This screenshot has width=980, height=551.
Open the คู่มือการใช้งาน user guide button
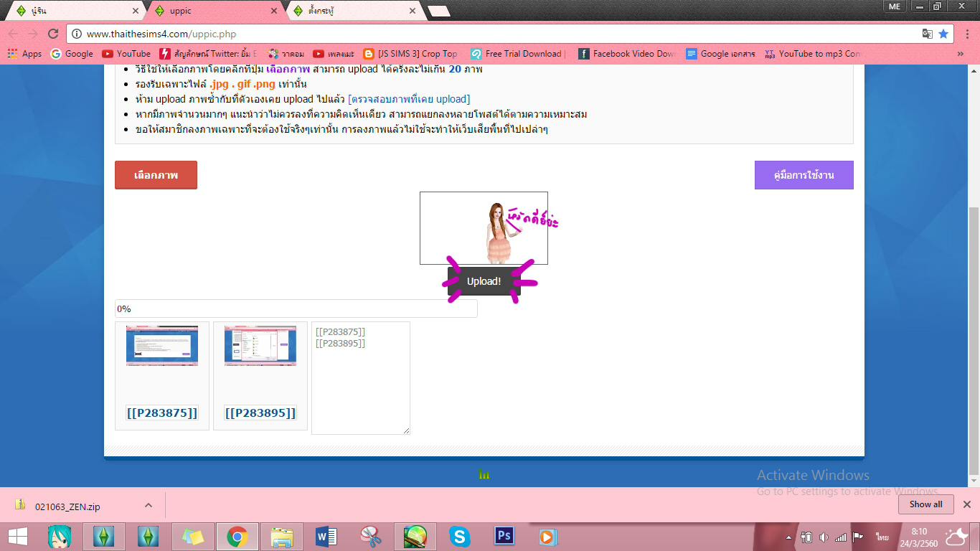click(804, 175)
